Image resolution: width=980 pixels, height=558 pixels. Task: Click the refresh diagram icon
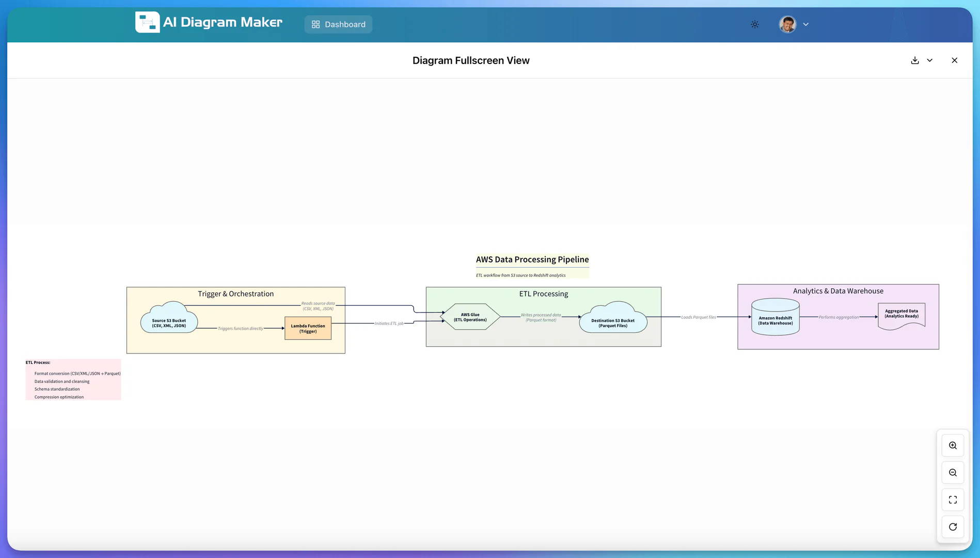(952, 526)
